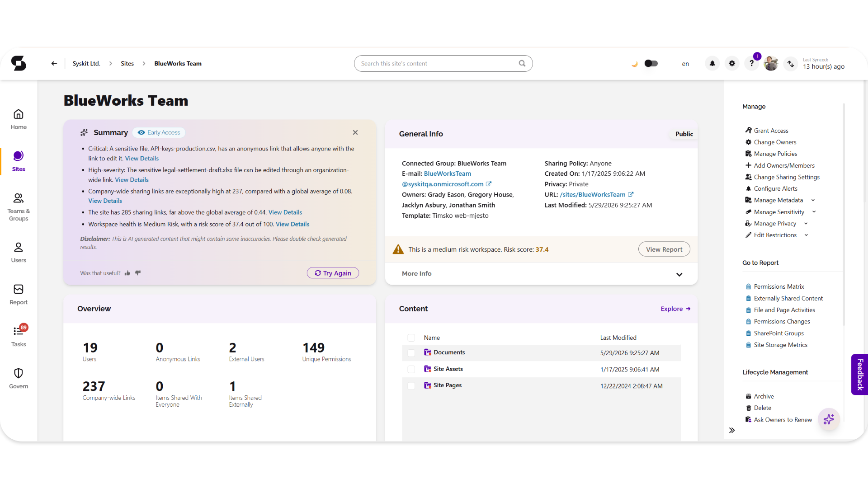Open View Details for critical finding
868x488 pixels.
142,159
